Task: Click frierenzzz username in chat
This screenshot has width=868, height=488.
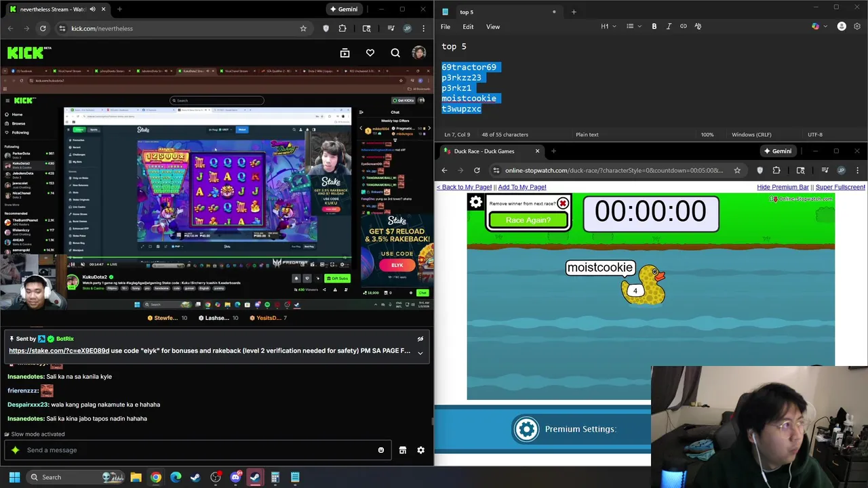Action: point(22,391)
